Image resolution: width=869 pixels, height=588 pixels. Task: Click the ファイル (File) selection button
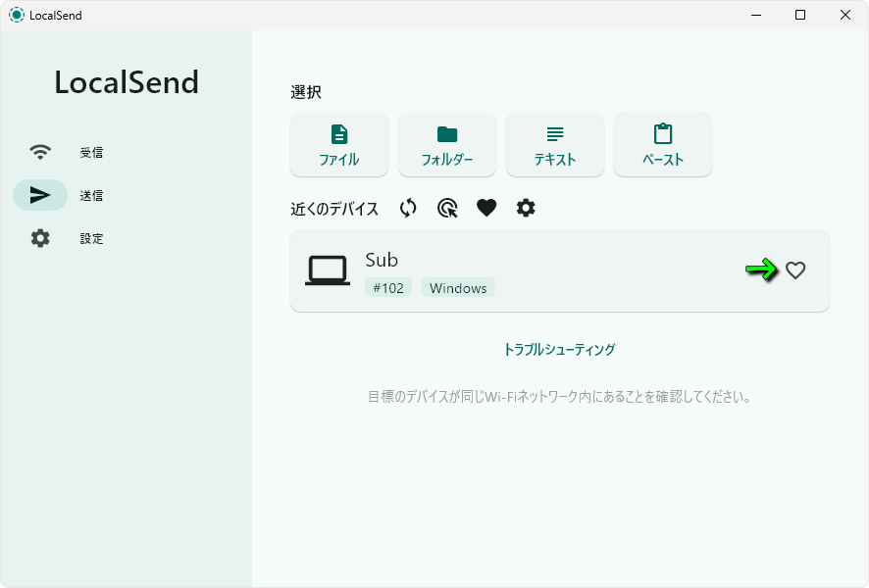point(339,145)
